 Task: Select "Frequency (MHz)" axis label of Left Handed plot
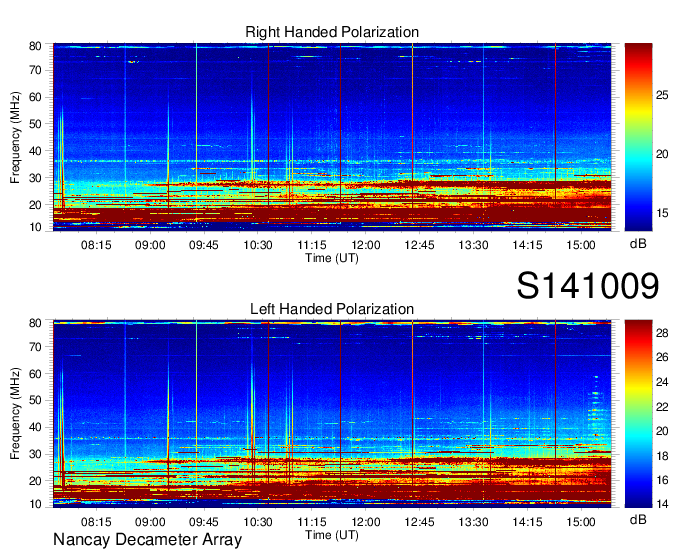(x=15, y=414)
